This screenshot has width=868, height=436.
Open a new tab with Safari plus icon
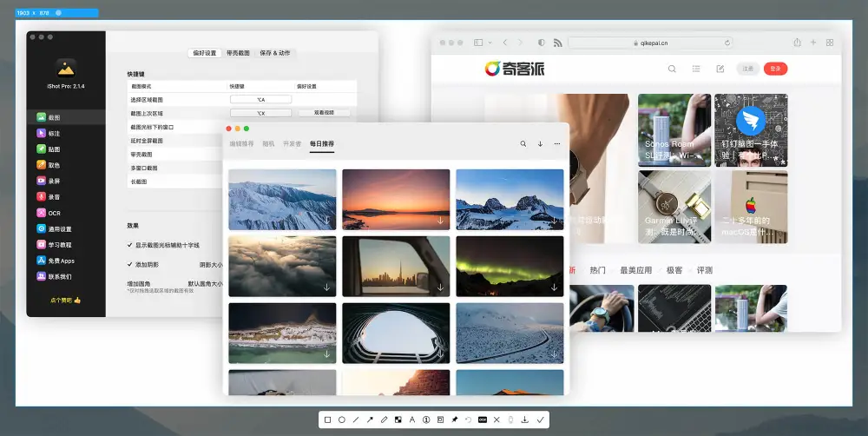(x=813, y=43)
